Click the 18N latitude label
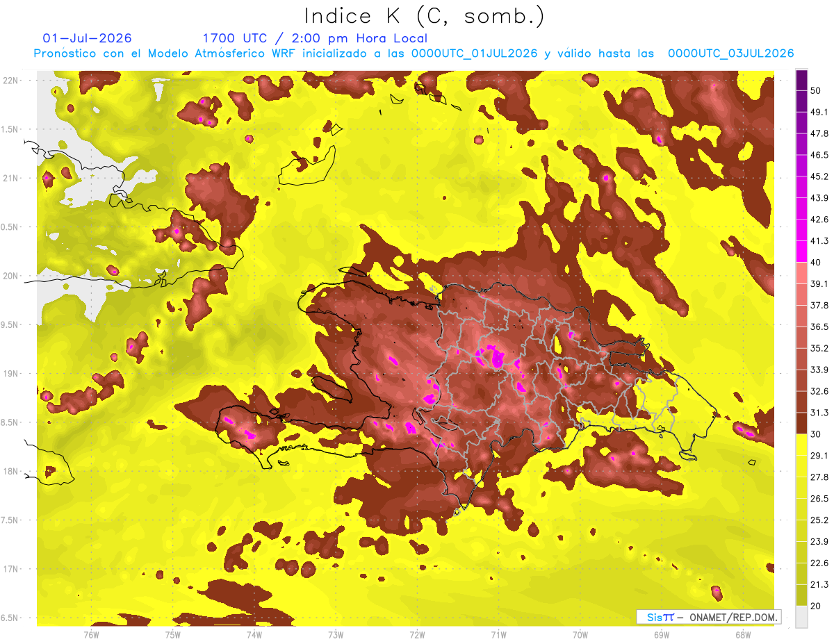The height and width of the screenshot is (644, 834). tap(10, 471)
